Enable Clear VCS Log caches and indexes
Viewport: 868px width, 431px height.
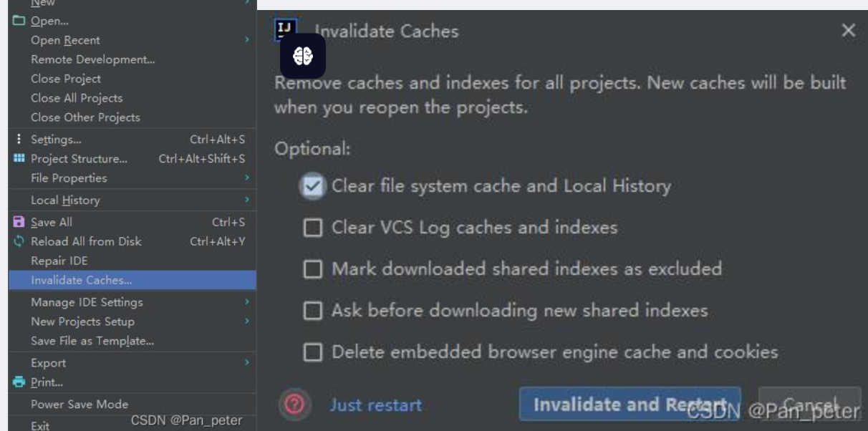[x=313, y=228]
